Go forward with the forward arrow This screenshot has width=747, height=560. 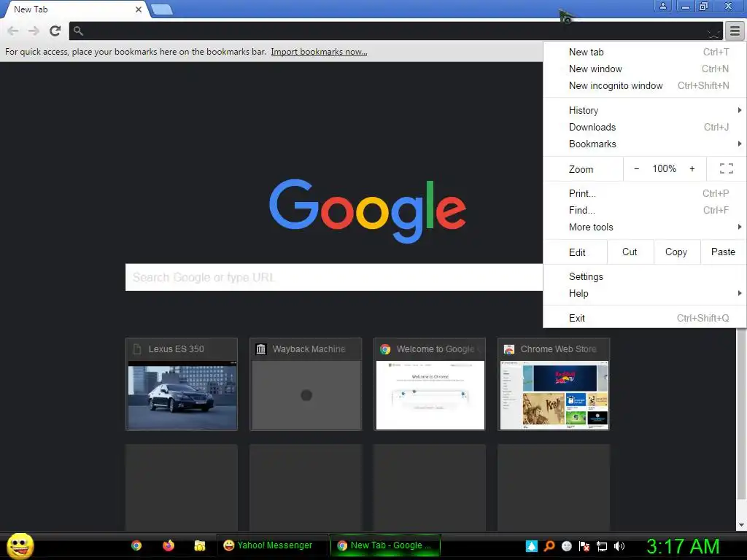(x=34, y=31)
